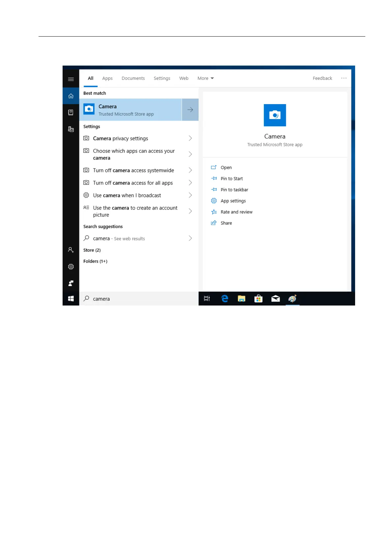The image size is (392, 555).
Task: Open search settings gear in sidebar
Action: (71, 267)
